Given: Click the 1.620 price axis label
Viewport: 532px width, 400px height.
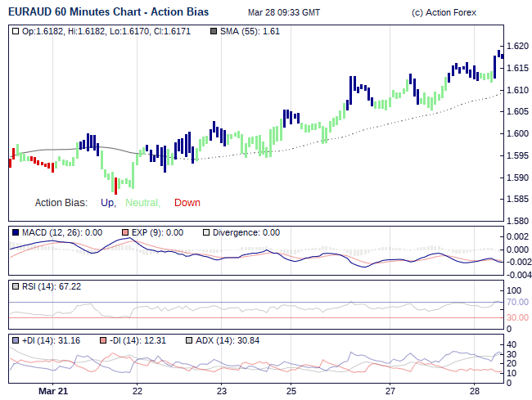Looking at the screenshot, I should 516,46.
